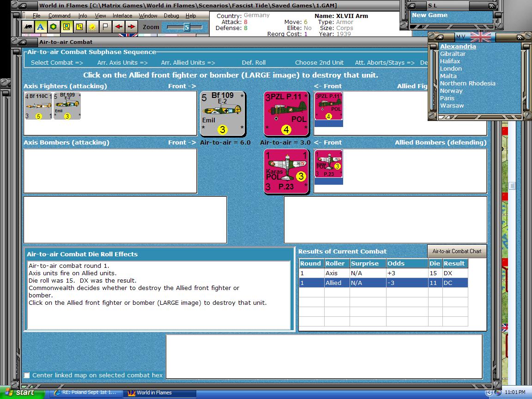This screenshot has width=532, height=399.
Task: Click the taskbar clock showing 11:01 PM
Action: 515,393
